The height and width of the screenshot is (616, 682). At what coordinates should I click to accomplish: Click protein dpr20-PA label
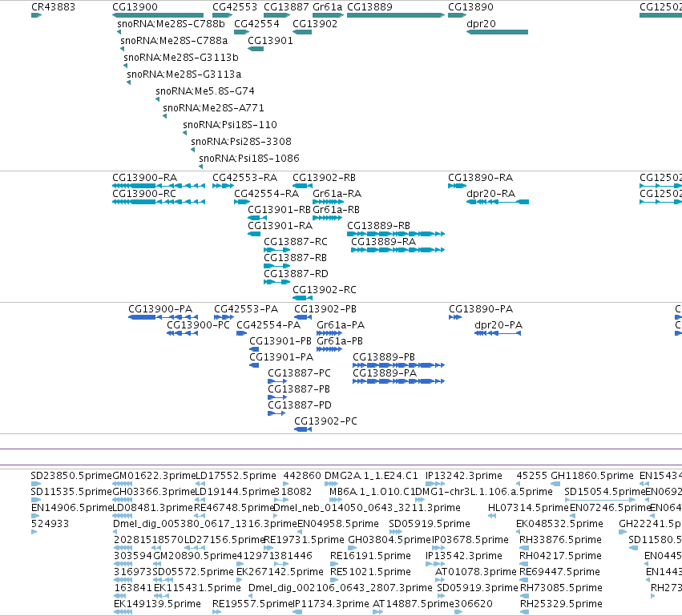(498, 325)
